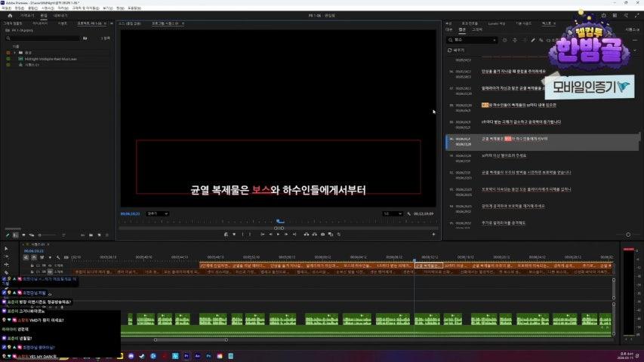Screen dimensions: 644x362
Task: Click the Program Monitor playhead scrubber
Action: (279, 221)
